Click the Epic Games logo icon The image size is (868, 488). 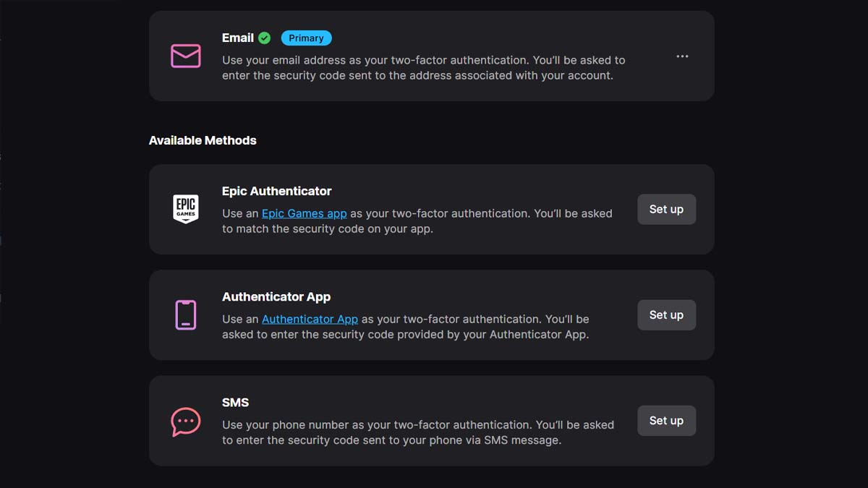186,209
